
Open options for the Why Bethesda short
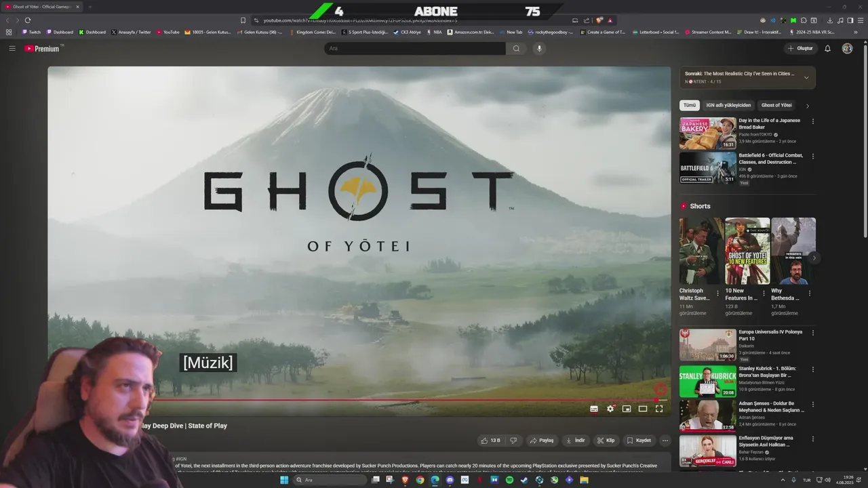(809, 293)
